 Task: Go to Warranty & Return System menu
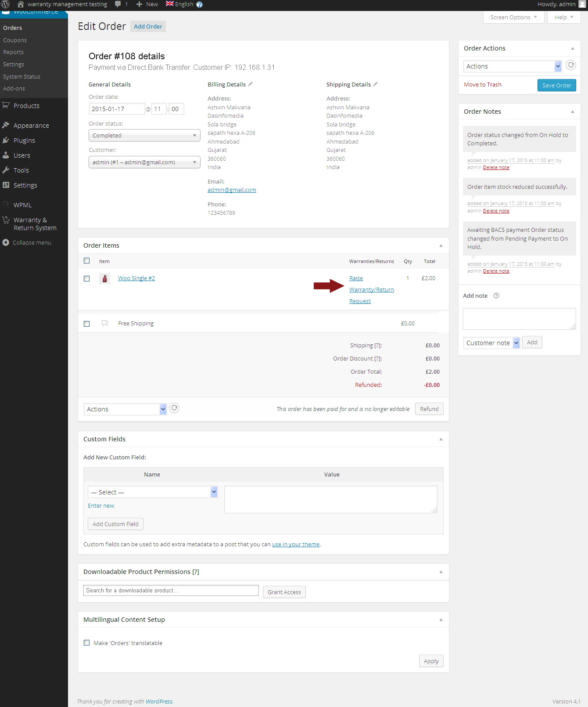coord(35,224)
